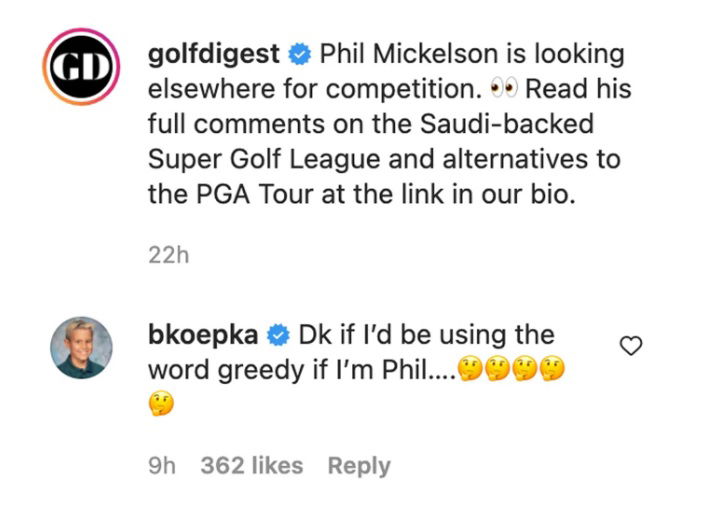Open bkoepka's profile photo thumbnail
The height and width of the screenshot is (509, 709).
click(83, 347)
